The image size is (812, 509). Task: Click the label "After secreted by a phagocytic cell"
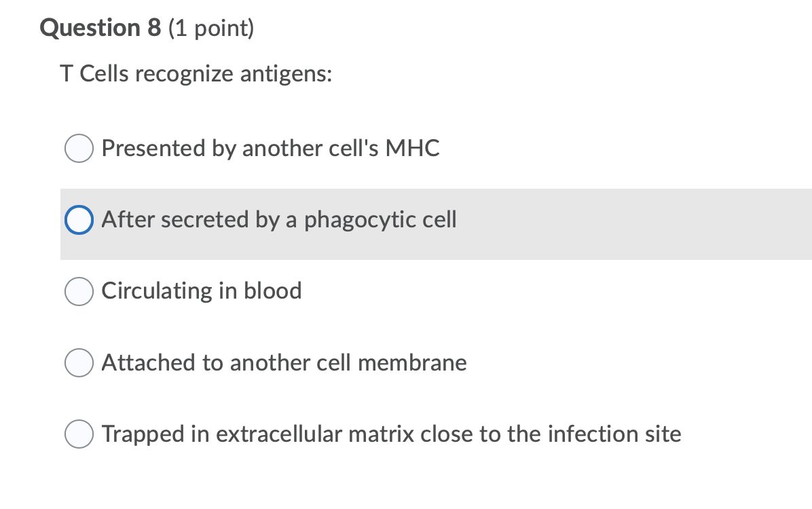pos(278,220)
